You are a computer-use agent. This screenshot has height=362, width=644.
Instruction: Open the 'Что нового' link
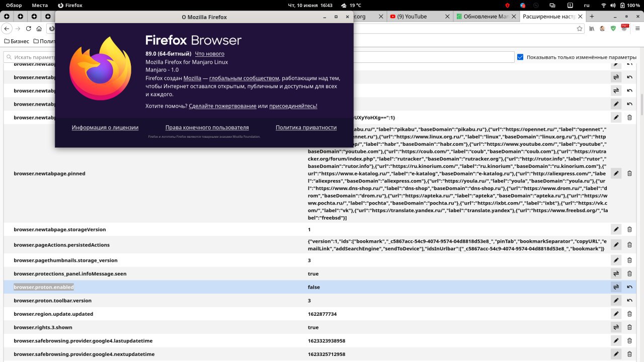209,54
